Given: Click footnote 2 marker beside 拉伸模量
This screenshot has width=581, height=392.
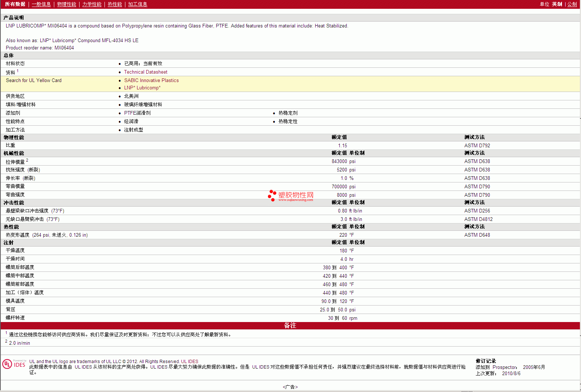Looking at the screenshot, I should 27,160.
